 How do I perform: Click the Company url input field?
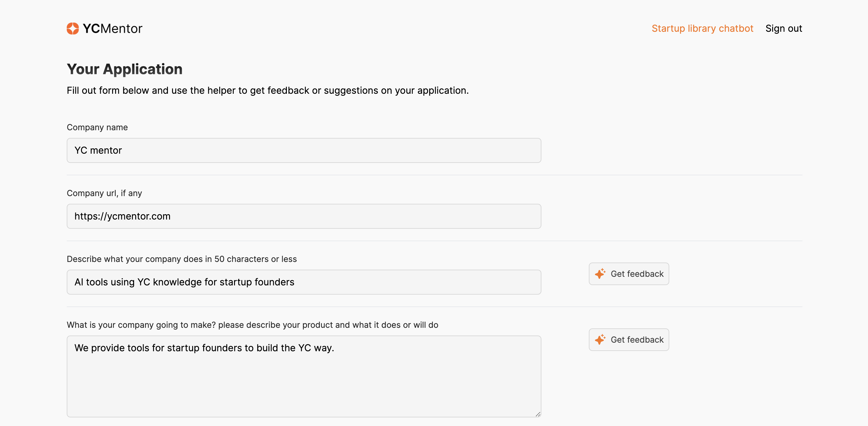[303, 216]
